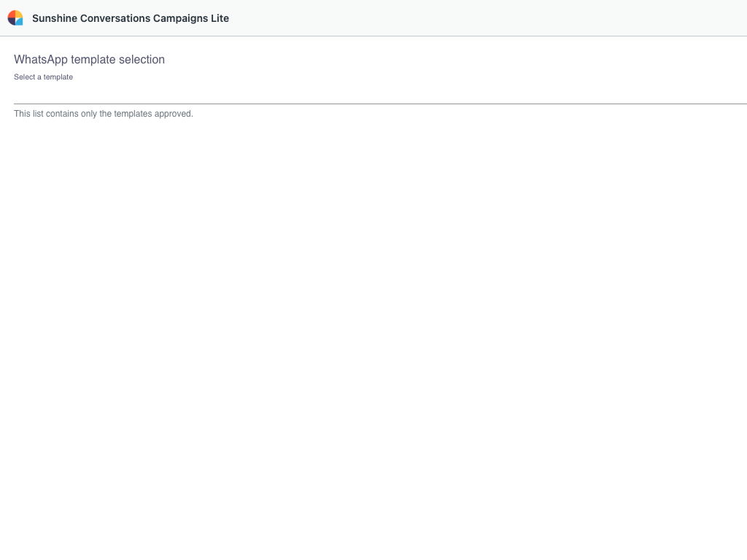Viewport: 747px width, 560px height.
Task: Click the template field underline
Action: click(379, 104)
